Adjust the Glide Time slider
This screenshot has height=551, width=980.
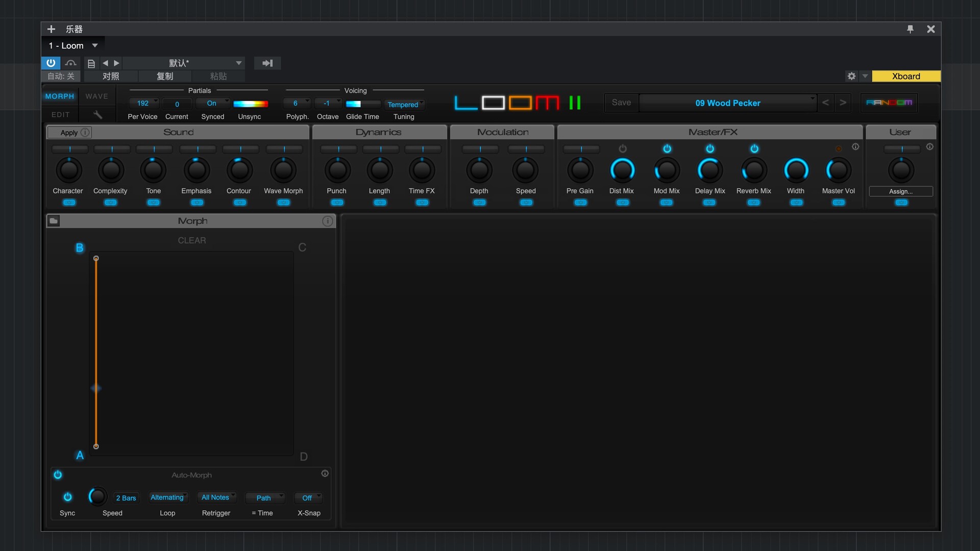(x=362, y=104)
